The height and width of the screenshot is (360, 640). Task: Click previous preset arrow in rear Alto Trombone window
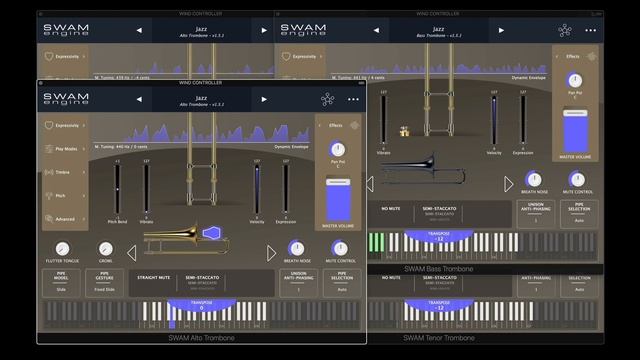[x=139, y=30]
